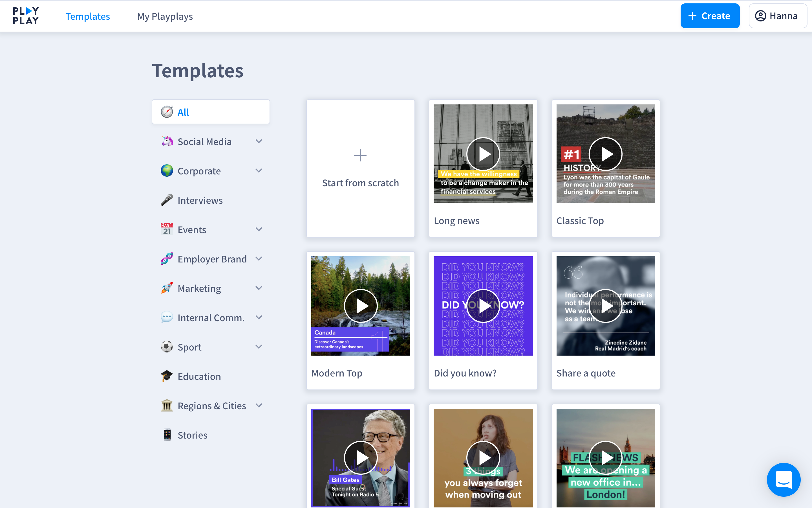The image size is (812, 508).
Task: Click the rocket icon for Marketing
Action: pos(167,288)
